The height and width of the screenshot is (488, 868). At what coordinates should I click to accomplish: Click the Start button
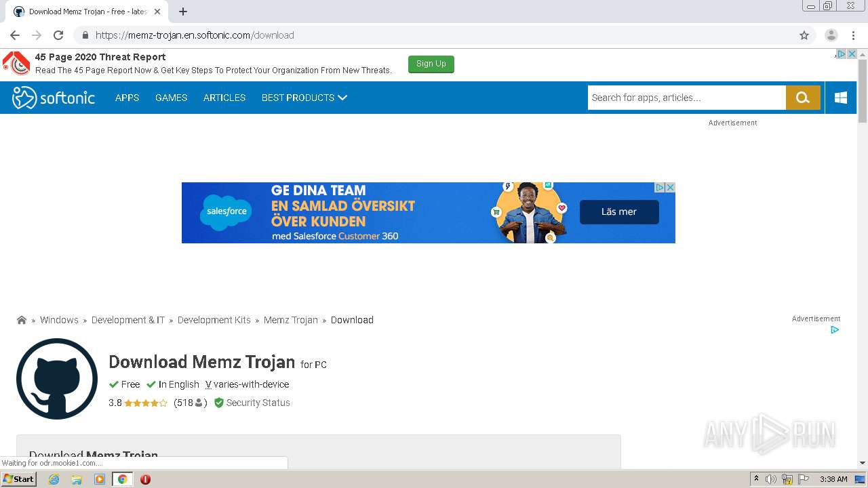pos(19,479)
